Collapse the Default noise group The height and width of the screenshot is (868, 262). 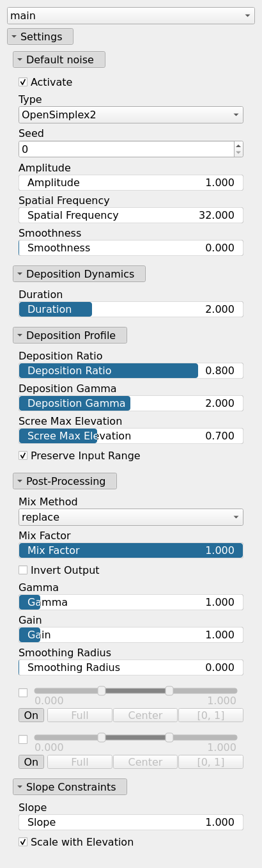59,59
